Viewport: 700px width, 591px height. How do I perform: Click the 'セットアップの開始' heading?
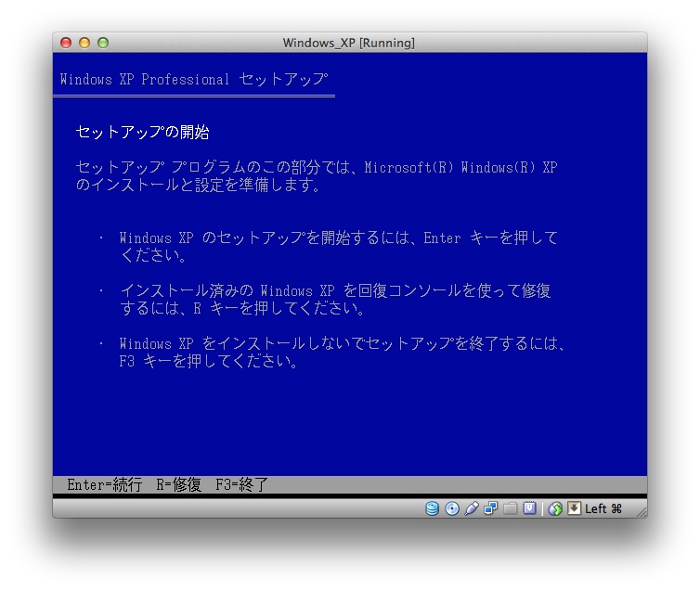coord(149,133)
